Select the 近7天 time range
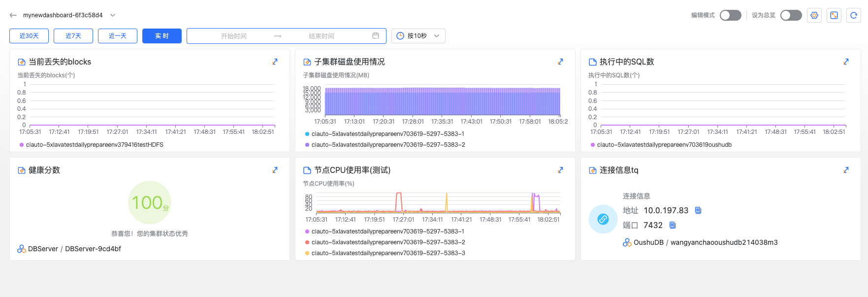Viewport: 868px width, 297px height. [73, 36]
